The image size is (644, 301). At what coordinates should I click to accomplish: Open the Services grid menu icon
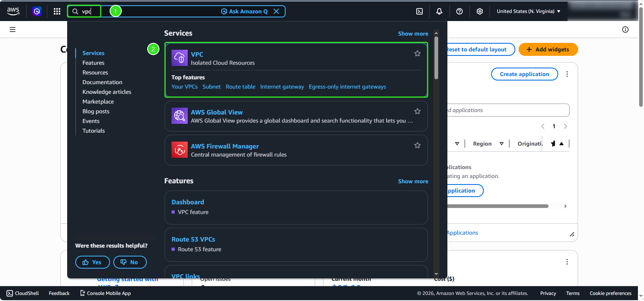57,11
